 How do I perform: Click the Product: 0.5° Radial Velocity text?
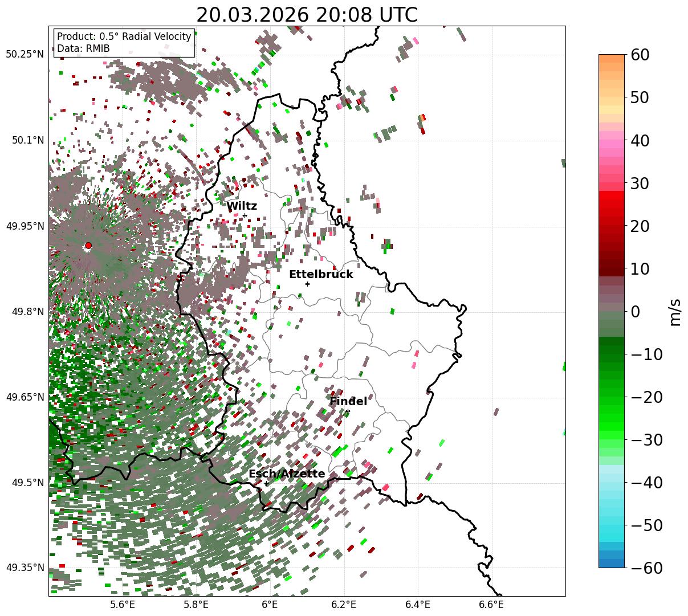[124, 37]
